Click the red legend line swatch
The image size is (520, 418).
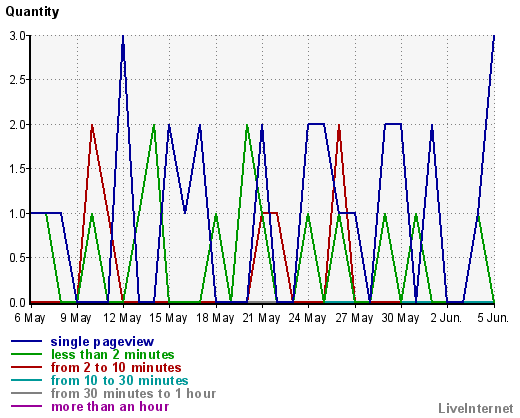[26, 367]
